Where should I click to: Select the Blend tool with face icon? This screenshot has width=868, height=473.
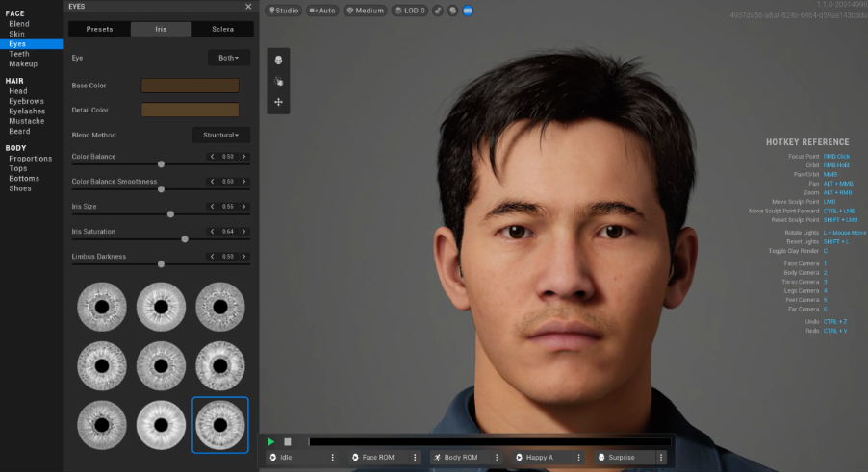coord(278,61)
